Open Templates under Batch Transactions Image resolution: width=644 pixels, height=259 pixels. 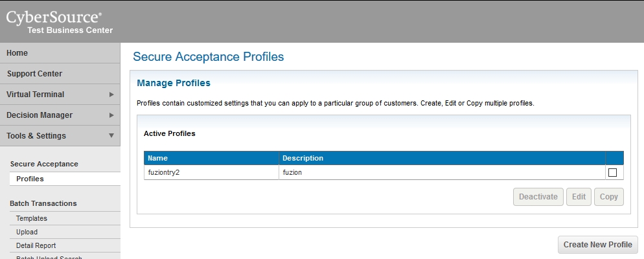coord(32,219)
